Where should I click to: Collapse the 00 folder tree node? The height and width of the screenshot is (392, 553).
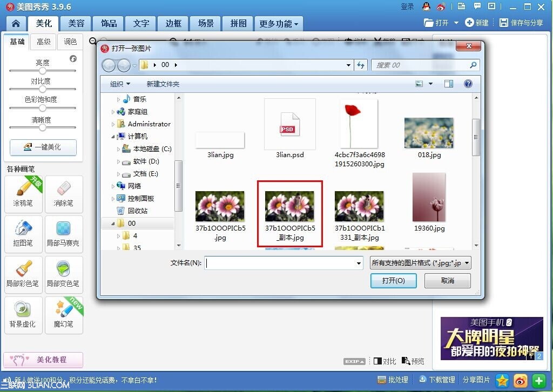(x=113, y=224)
